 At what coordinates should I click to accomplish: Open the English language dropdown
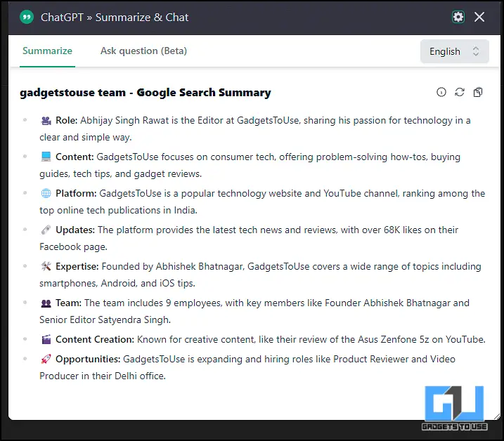(454, 51)
